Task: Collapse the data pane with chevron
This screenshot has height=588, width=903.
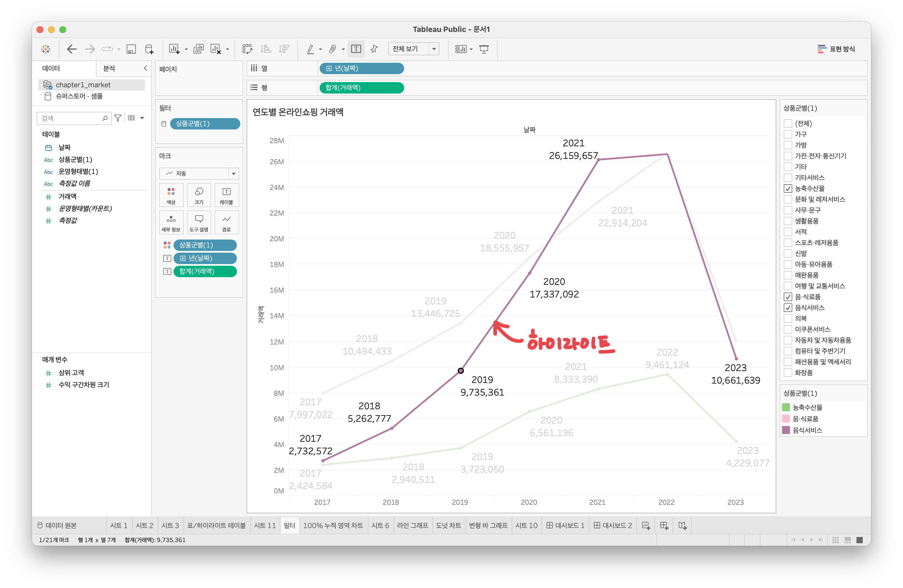Action: click(145, 68)
